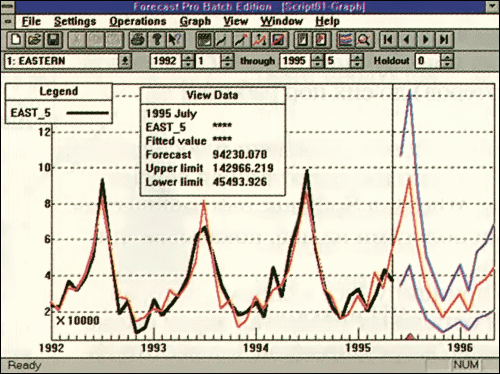This screenshot has width=500, height=374.
Task: Open the Graph menu
Action: (195, 21)
